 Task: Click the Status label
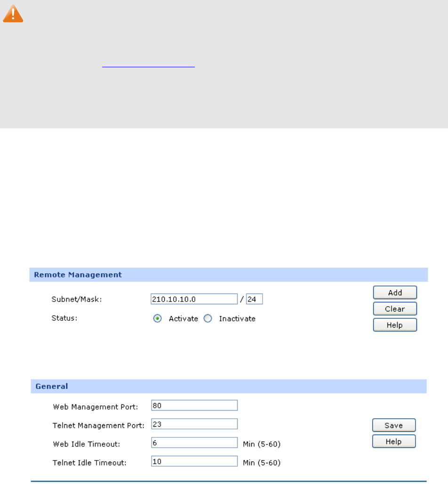coord(64,318)
